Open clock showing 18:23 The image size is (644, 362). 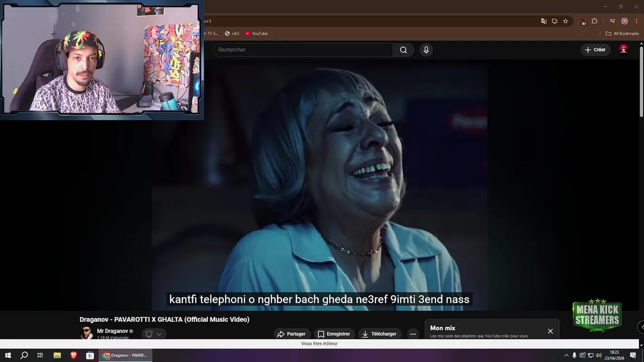click(x=614, y=355)
